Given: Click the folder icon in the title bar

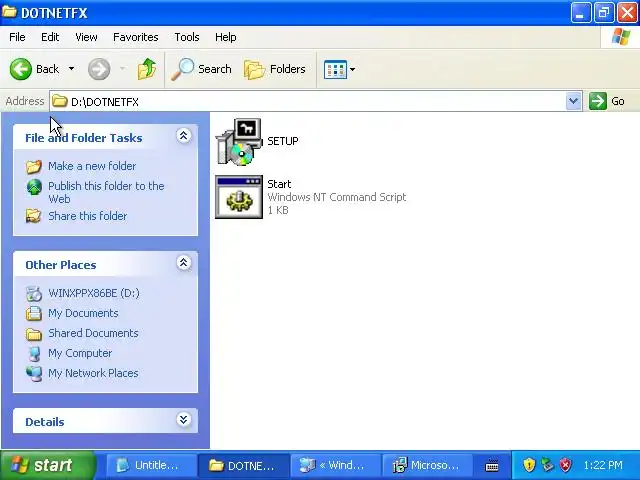Looking at the screenshot, I should click(x=9, y=12).
